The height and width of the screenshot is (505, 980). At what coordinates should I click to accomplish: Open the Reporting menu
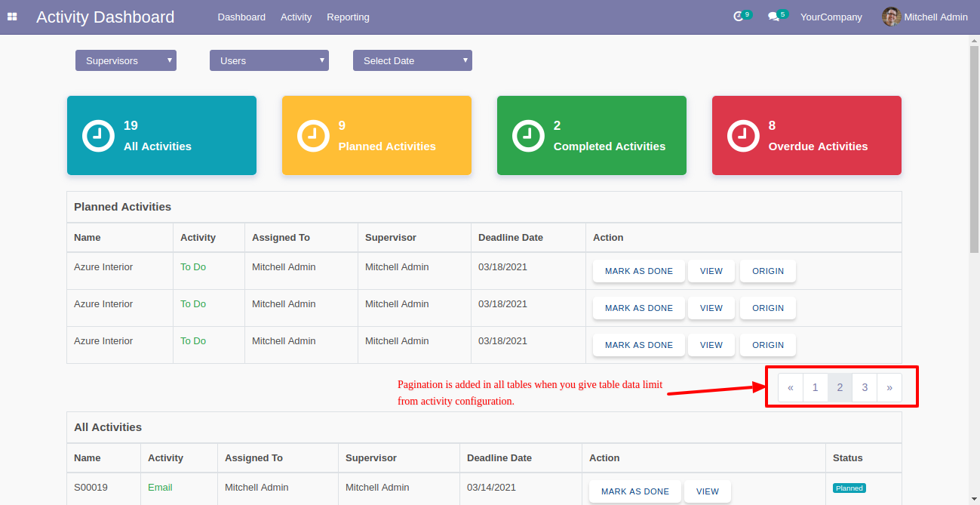[x=348, y=17]
